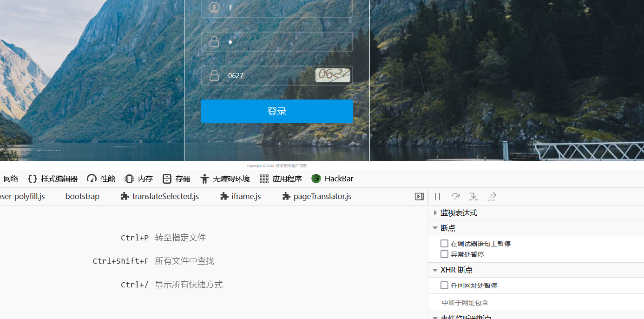
Task: Check 任何网址处暂停 checkbox
Action: (x=444, y=285)
